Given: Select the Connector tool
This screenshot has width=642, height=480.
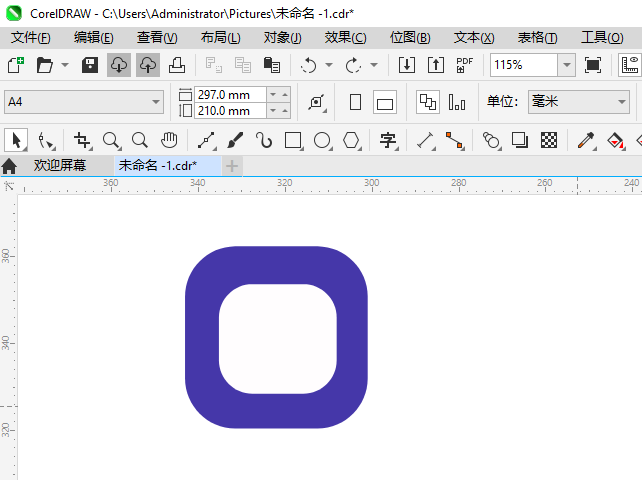Looking at the screenshot, I should 454,140.
